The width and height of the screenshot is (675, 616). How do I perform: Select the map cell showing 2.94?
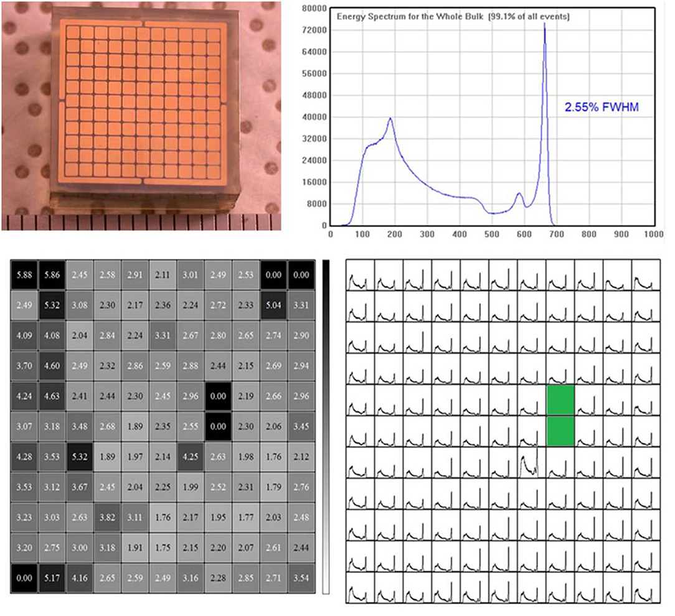(301, 366)
